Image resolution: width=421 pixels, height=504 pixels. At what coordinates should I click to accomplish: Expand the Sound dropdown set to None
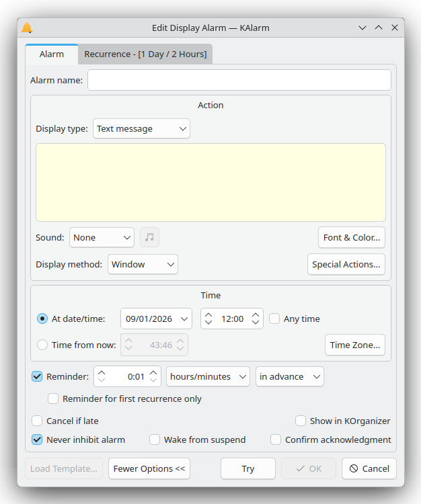point(102,237)
